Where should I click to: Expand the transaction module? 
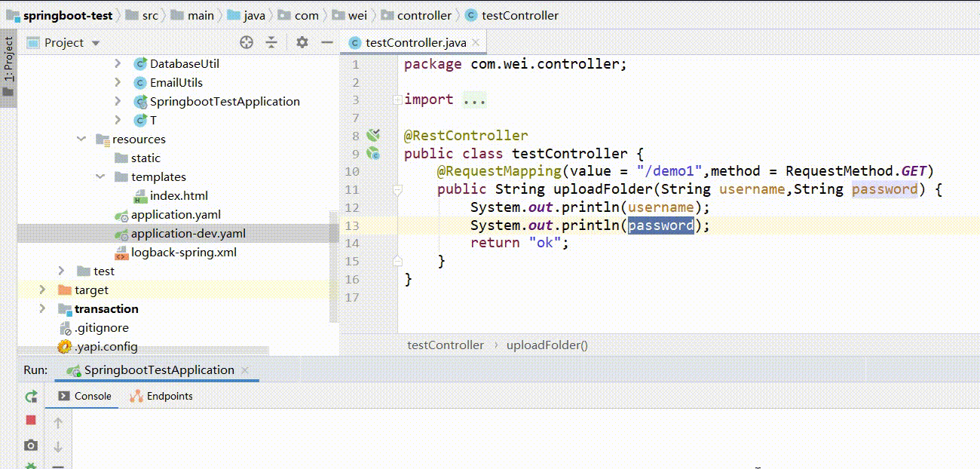(43, 308)
